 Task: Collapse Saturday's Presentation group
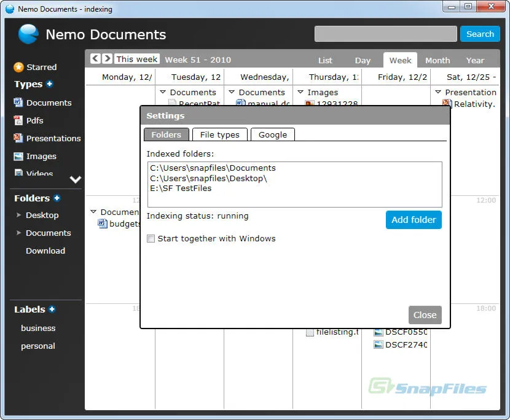point(438,92)
